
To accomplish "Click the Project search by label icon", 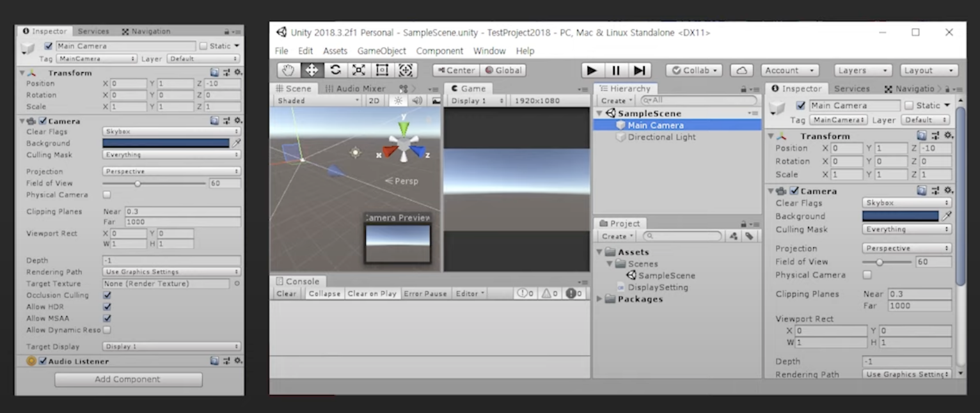I will coord(749,236).
